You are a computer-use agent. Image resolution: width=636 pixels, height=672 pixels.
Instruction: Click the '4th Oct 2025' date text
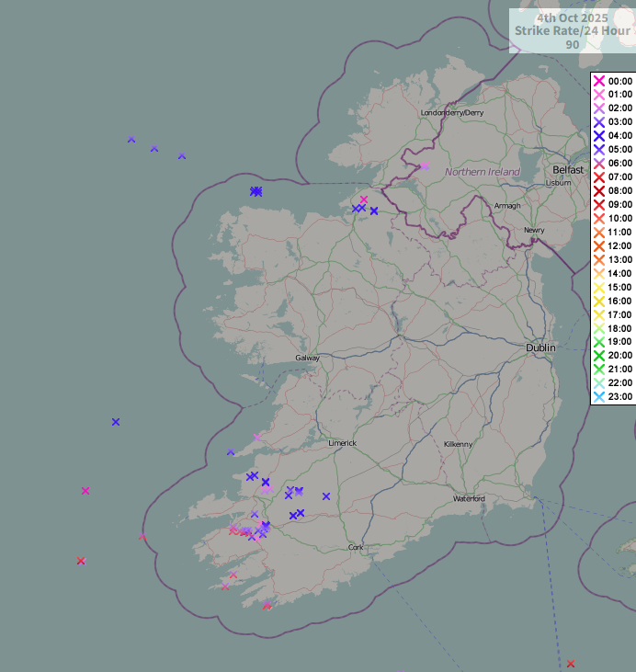tap(573, 18)
